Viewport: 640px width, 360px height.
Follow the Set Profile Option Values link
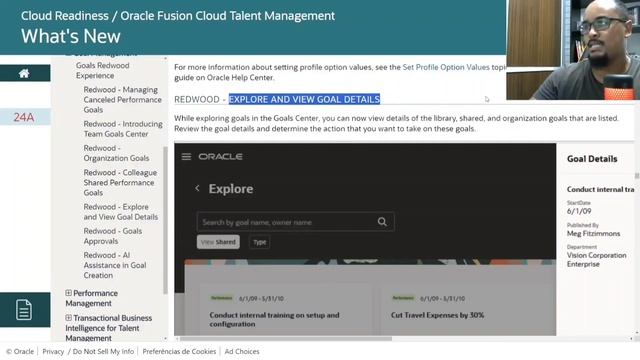point(446,67)
